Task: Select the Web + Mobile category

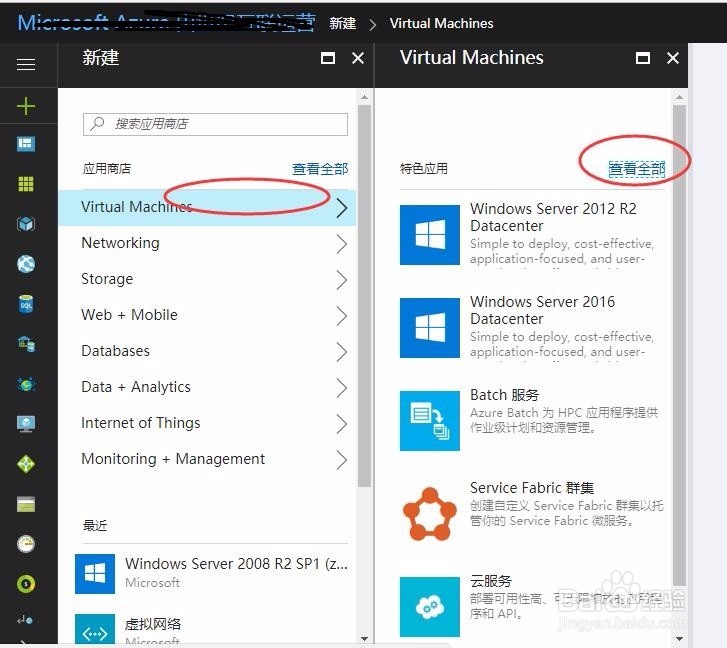Action: (207, 315)
